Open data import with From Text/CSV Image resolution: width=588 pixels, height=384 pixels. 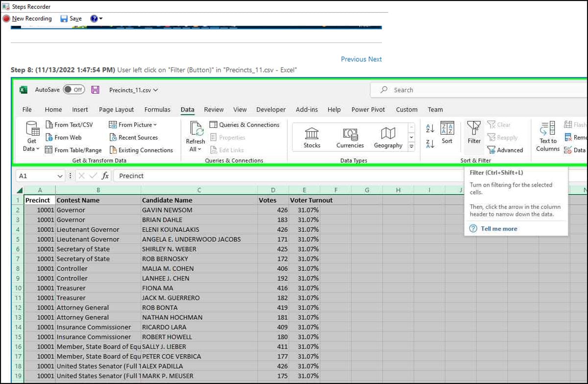point(70,124)
